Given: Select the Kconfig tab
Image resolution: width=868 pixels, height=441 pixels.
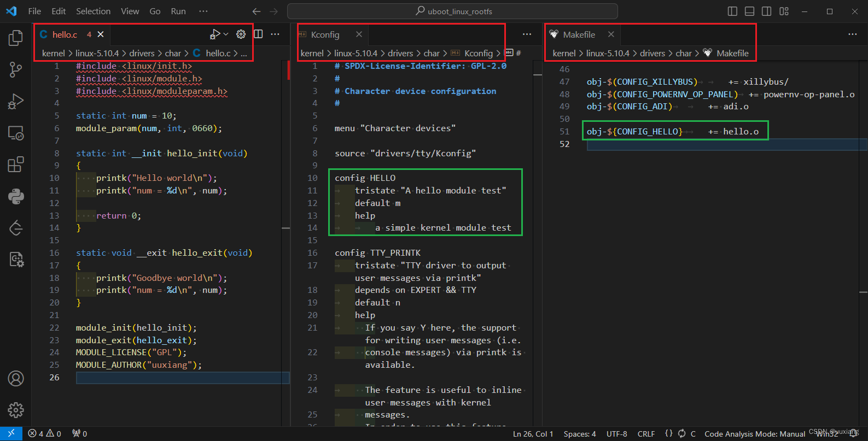Looking at the screenshot, I should (332, 34).
